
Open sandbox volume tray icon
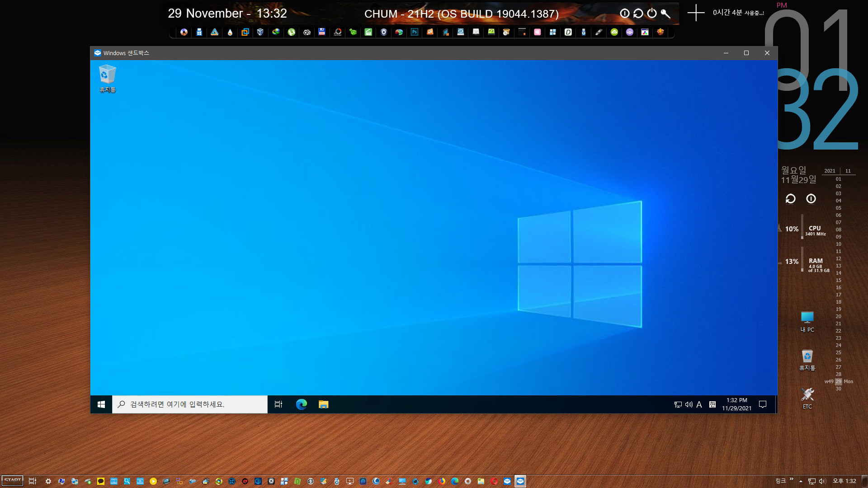click(x=689, y=404)
